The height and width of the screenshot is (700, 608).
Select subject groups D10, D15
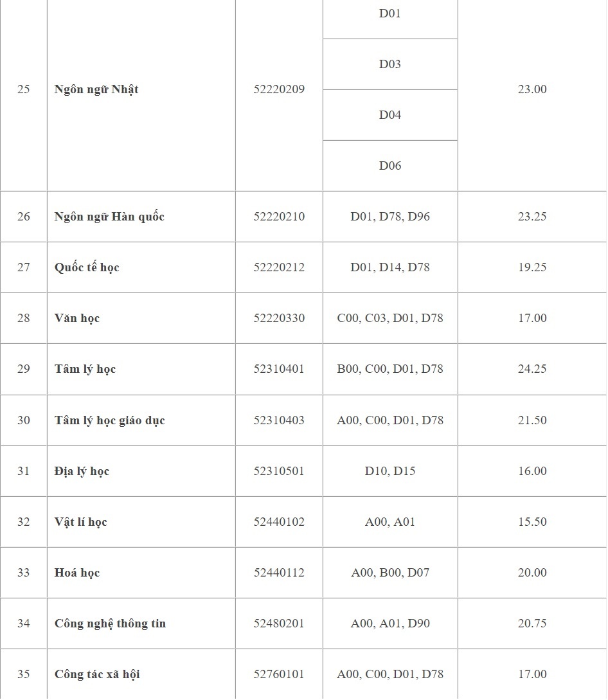[389, 471]
